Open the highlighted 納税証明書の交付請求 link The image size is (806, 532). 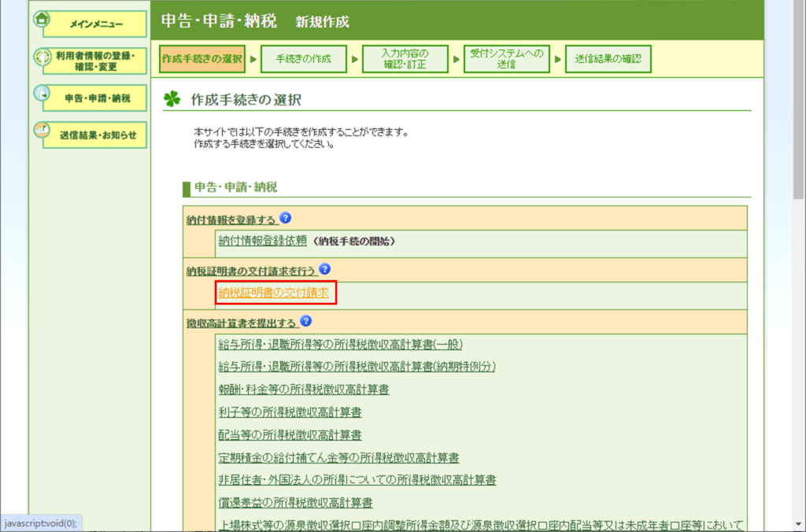[273, 293]
